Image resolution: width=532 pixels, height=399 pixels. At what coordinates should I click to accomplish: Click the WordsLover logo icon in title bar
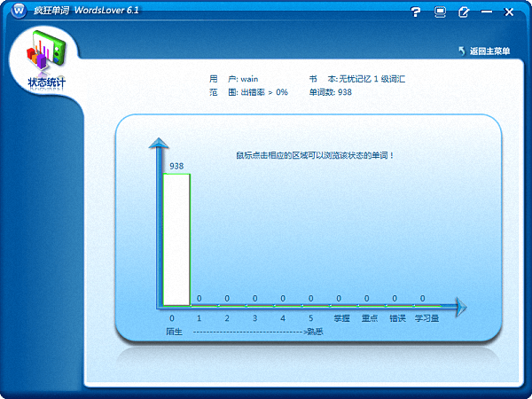(17, 12)
